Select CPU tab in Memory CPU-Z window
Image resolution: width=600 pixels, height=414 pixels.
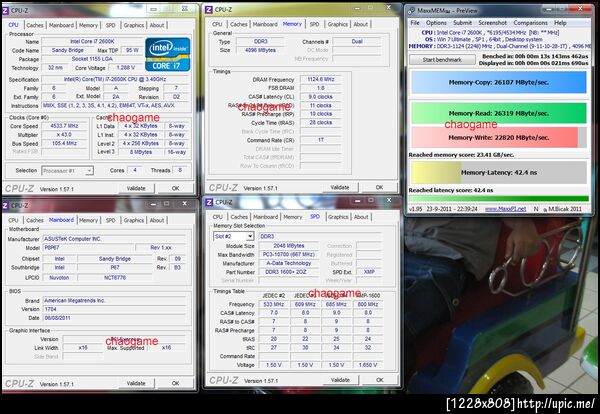(217, 24)
